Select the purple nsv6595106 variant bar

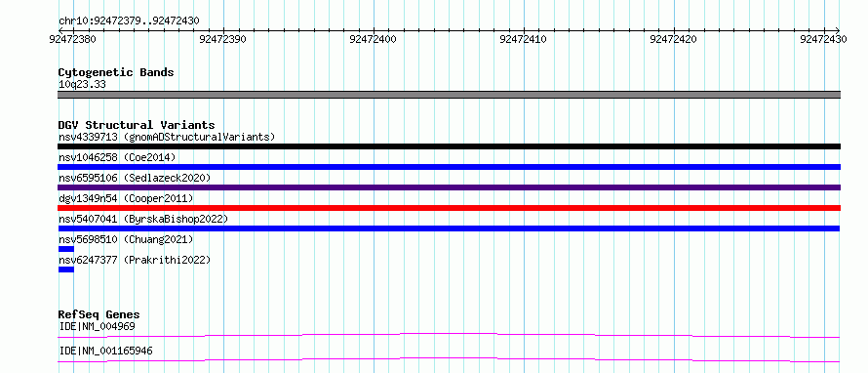pyautogui.click(x=449, y=187)
